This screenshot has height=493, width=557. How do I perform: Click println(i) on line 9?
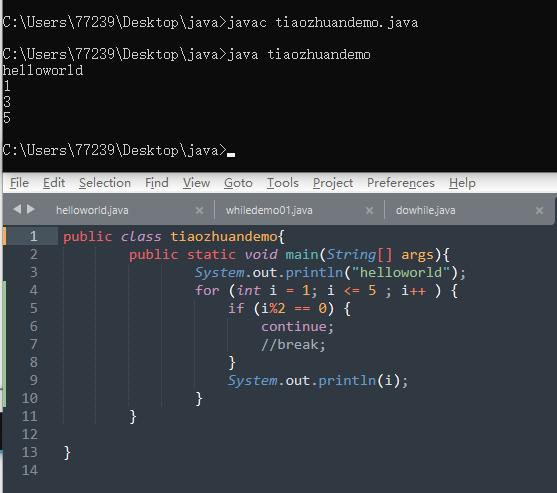pyautogui.click(x=359, y=381)
